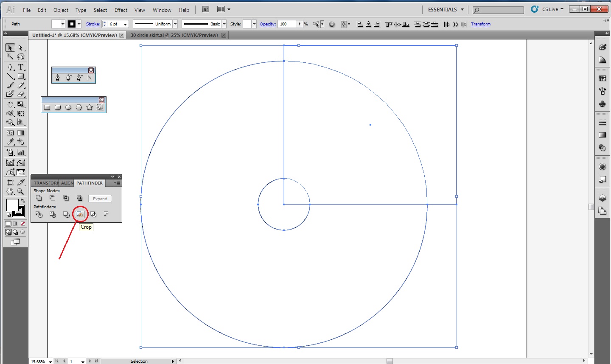Image resolution: width=611 pixels, height=364 pixels.
Task: Click the Minus Back pathfinder icon
Action: [107, 214]
